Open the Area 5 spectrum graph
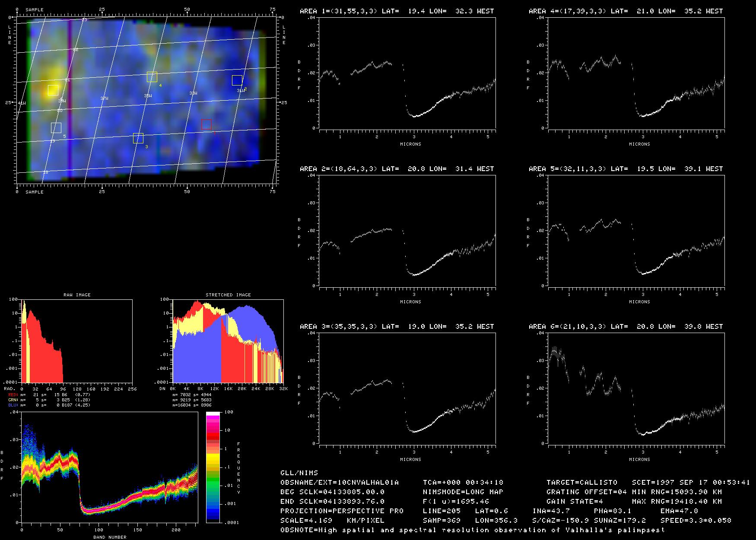 point(636,231)
